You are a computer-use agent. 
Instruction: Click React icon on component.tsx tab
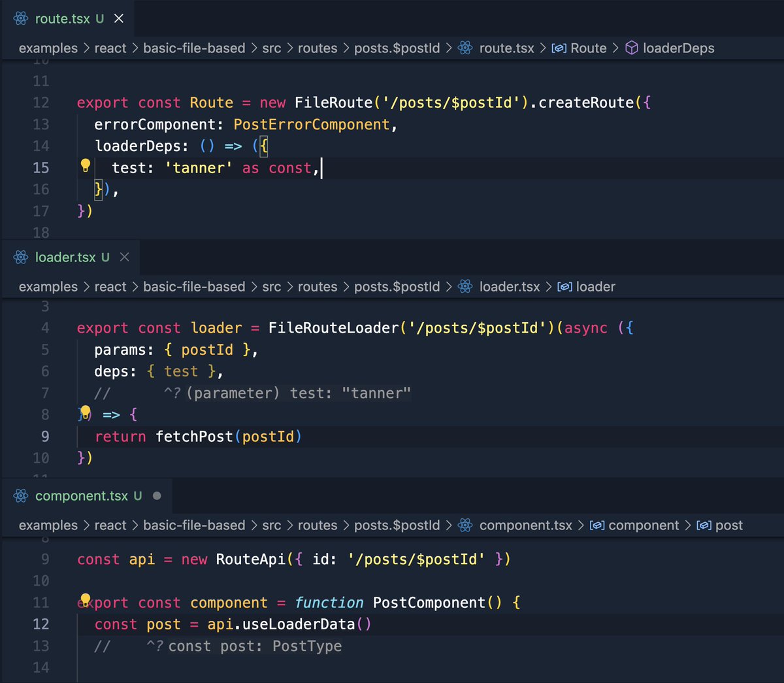point(21,495)
